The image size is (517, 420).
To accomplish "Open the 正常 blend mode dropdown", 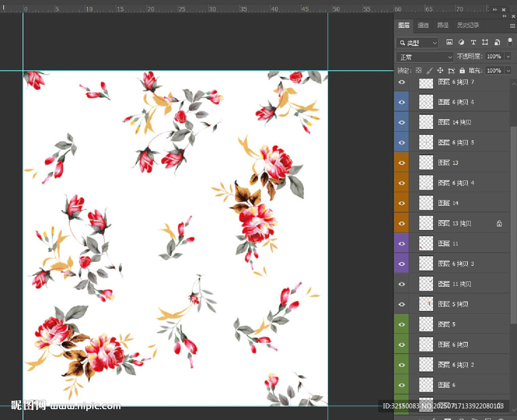I will (x=425, y=57).
